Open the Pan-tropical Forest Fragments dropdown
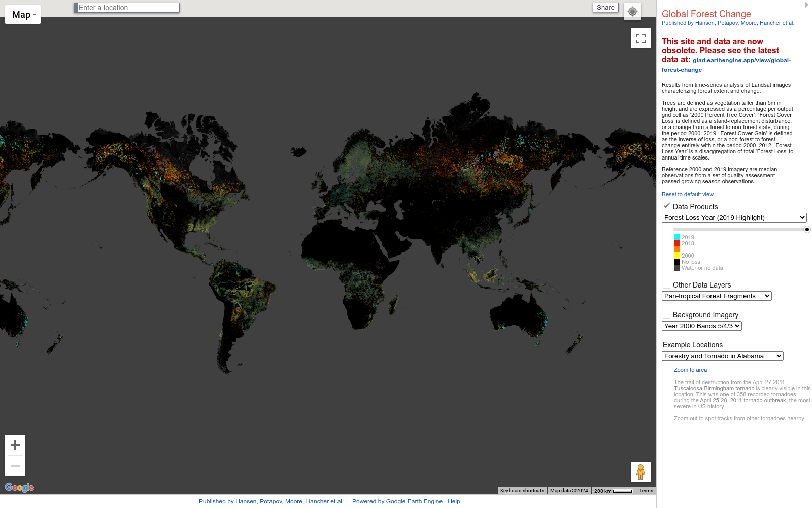 (x=717, y=296)
